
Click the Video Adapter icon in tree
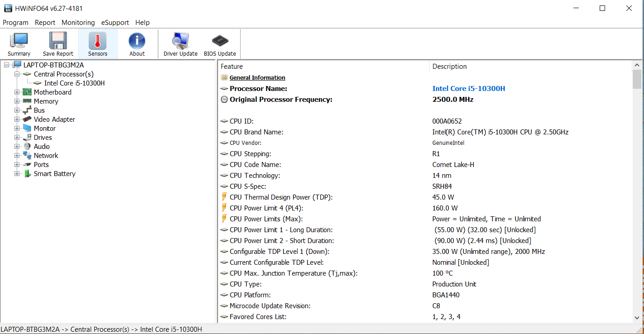[x=28, y=119]
